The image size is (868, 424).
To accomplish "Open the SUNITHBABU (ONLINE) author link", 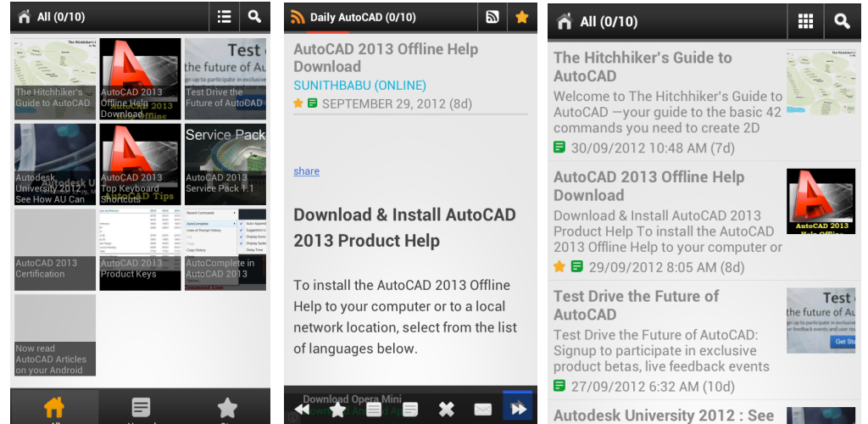I will [359, 86].
